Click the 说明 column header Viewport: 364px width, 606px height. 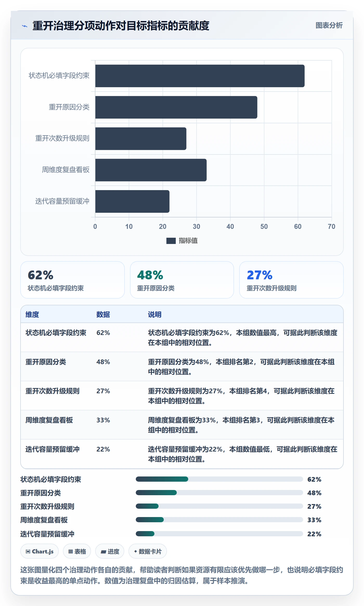coord(155,314)
